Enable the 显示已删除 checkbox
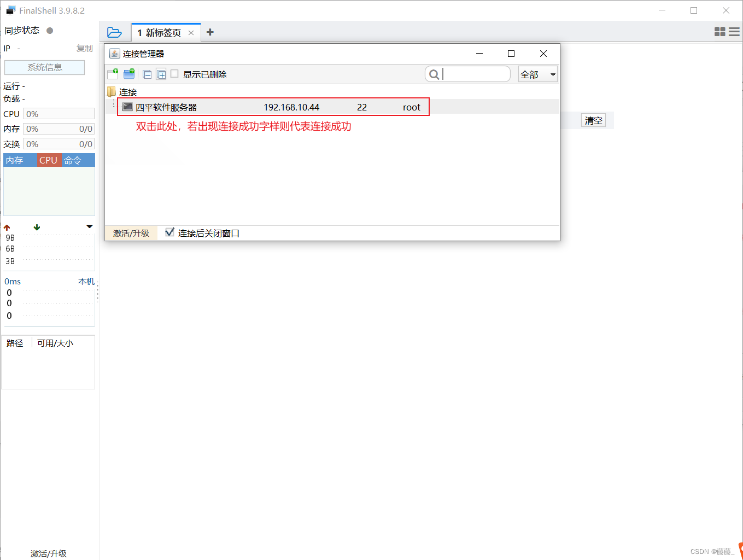The height and width of the screenshot is (560, 743). coord(174,73)
